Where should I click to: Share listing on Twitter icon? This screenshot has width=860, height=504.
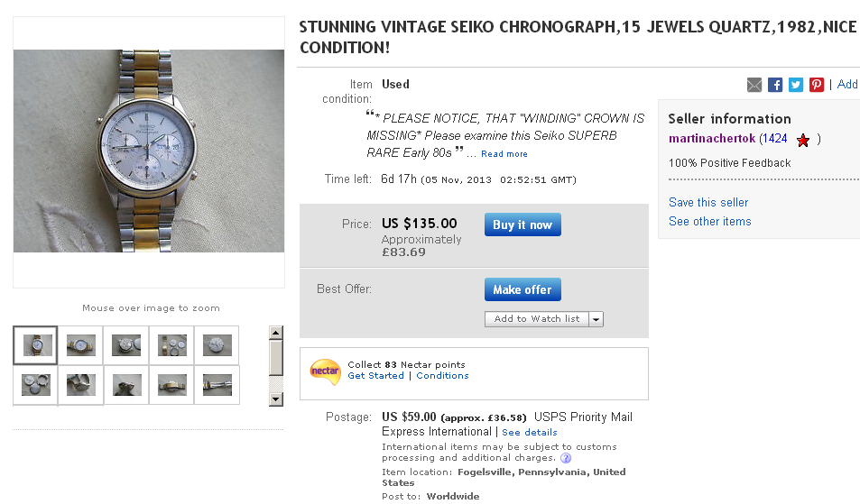point(796,85)
